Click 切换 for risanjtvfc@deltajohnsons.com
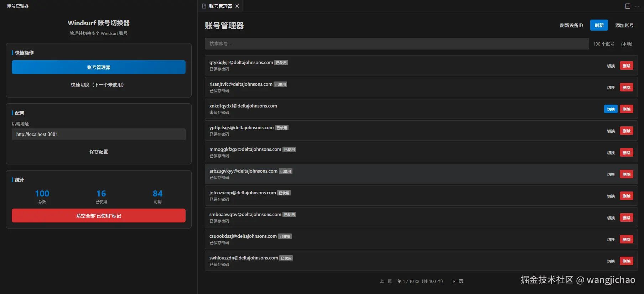 (x=611, y=88)
